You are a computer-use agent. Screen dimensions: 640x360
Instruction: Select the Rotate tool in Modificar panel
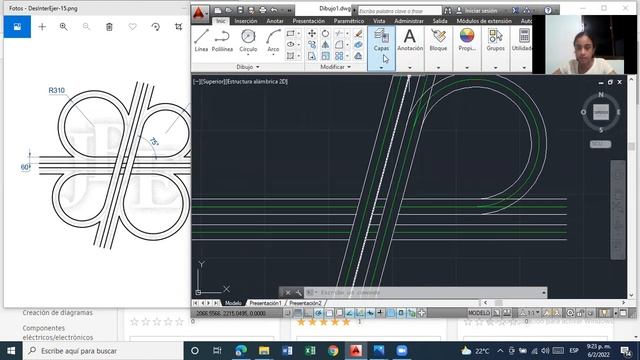click(325, 33)
